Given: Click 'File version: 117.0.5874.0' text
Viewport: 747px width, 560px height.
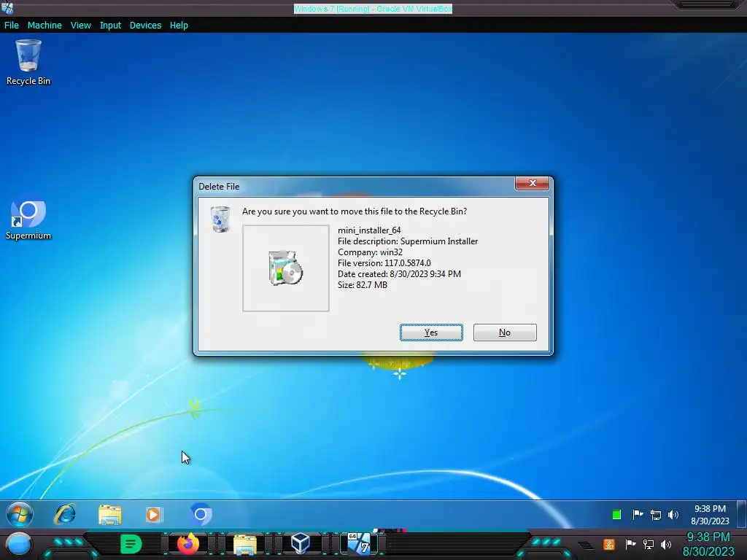Looking at the screenshot, I should (384, 262).
